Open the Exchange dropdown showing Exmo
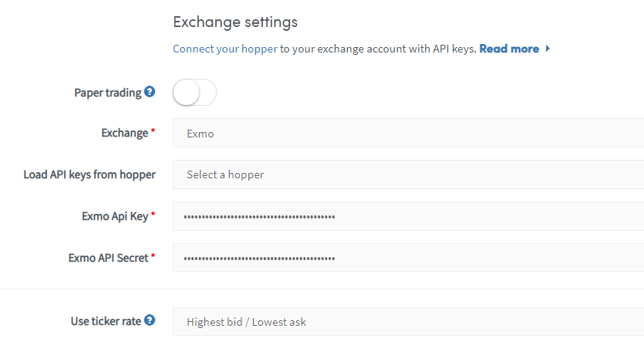Image resolution: width=644 pixels, height=352 pixels. coord(408,133)
